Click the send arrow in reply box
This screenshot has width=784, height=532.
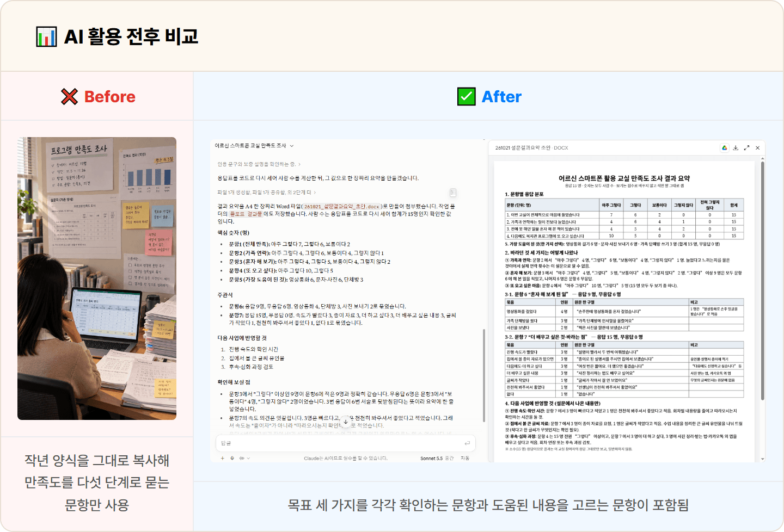coord(467,443)
